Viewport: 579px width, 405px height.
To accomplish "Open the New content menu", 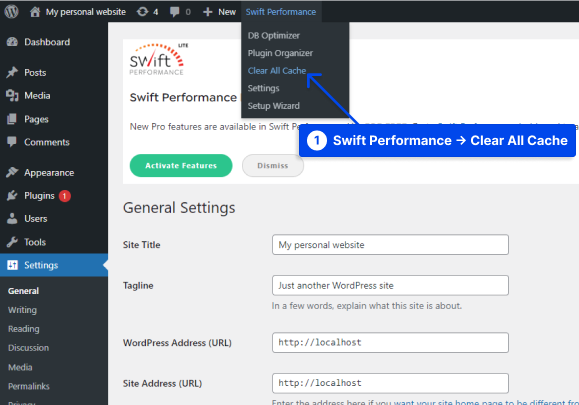I will (219, 12).
